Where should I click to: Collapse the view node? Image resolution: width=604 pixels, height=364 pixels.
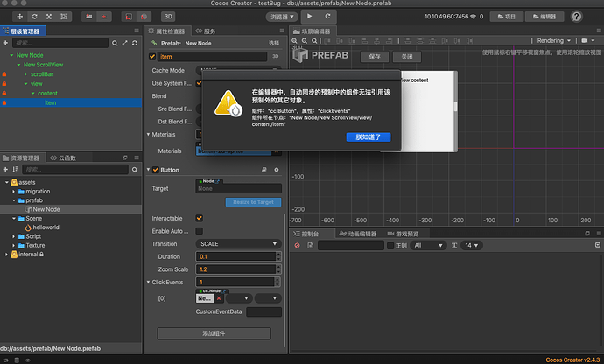click(25, 84)
